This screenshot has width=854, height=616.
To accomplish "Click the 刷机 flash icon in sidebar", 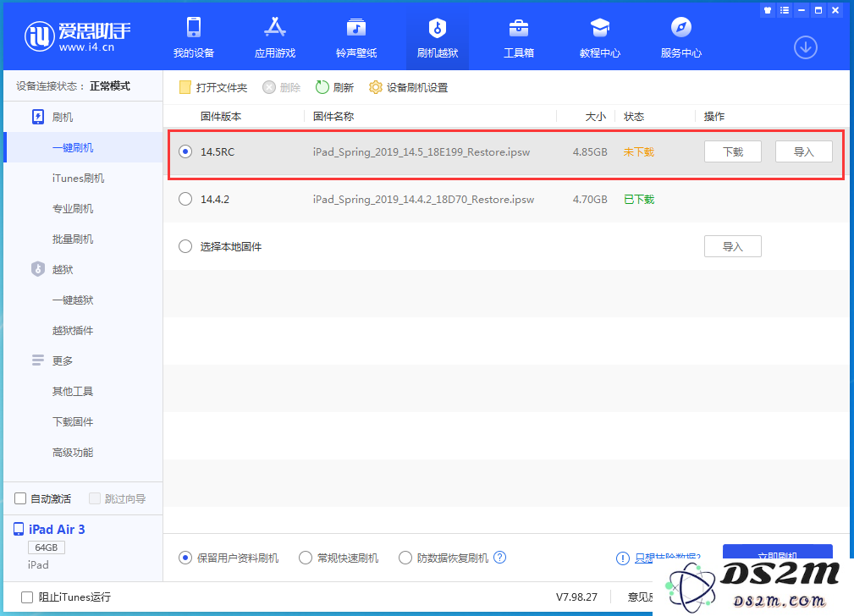I will click(x=38, y=117).
